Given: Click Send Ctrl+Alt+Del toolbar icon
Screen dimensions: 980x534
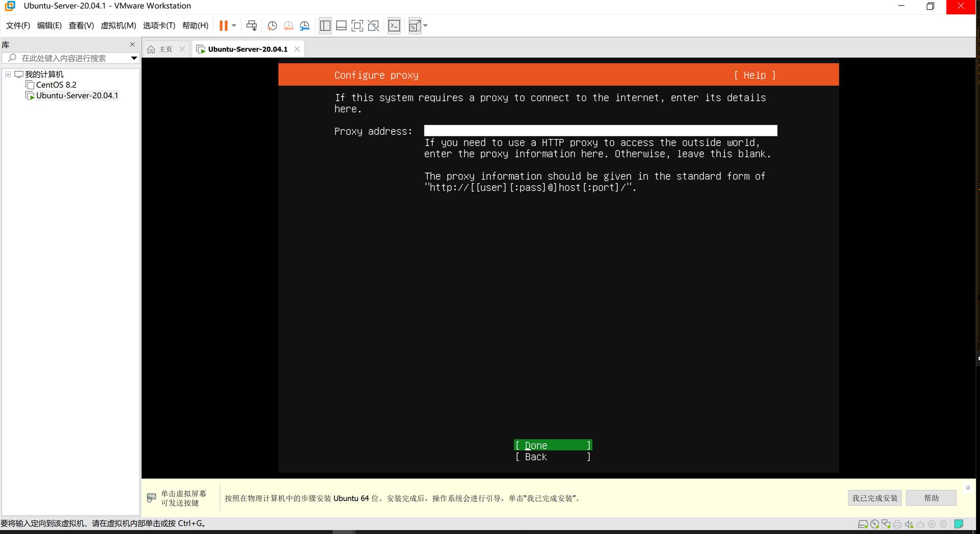Looking at the screenshot, I should [252, 25].
